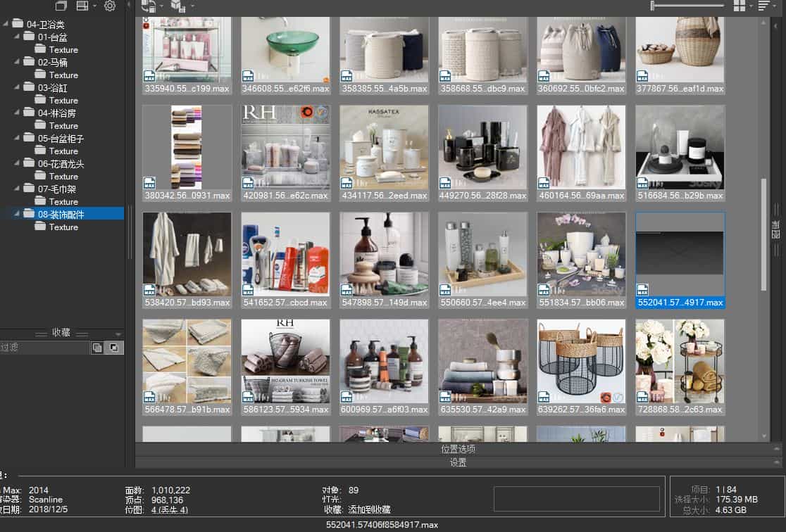The image size is (786, 532).
Task: Open the settings gear in folder panel
Action: (109, 6)
